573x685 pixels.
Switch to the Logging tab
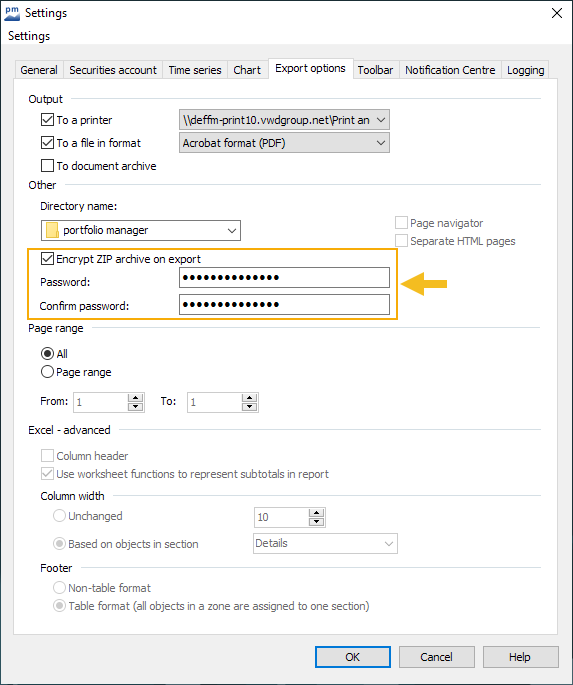525,70
